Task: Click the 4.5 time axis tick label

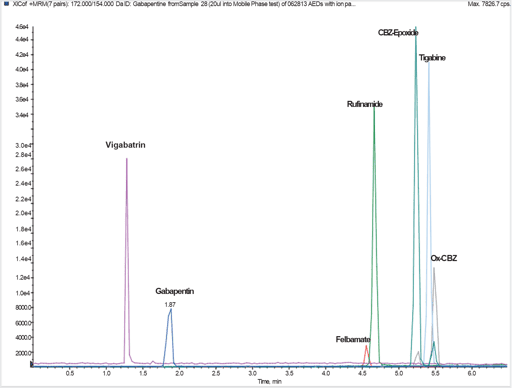Action: (362, 373)
